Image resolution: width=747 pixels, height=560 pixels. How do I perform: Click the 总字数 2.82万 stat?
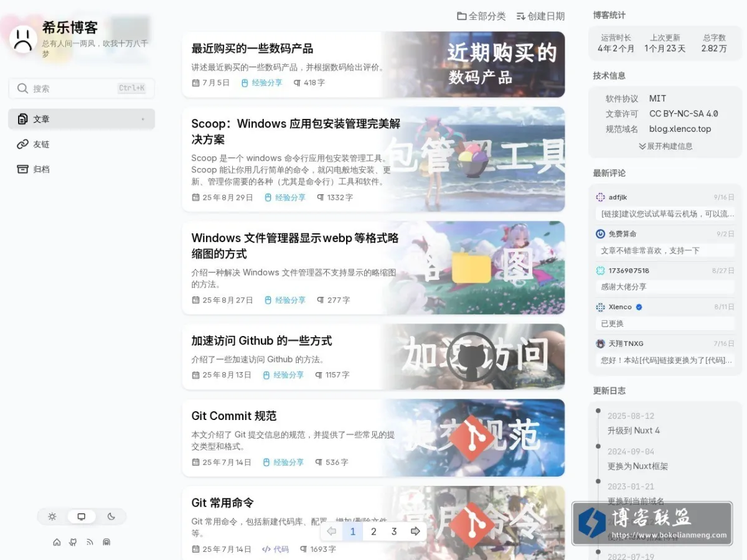pyautogui.click(x=714, y=43)
